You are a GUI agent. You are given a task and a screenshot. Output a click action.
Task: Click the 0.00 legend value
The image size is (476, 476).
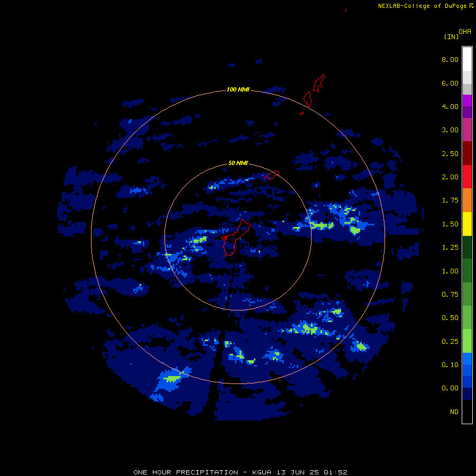point(450,388)
